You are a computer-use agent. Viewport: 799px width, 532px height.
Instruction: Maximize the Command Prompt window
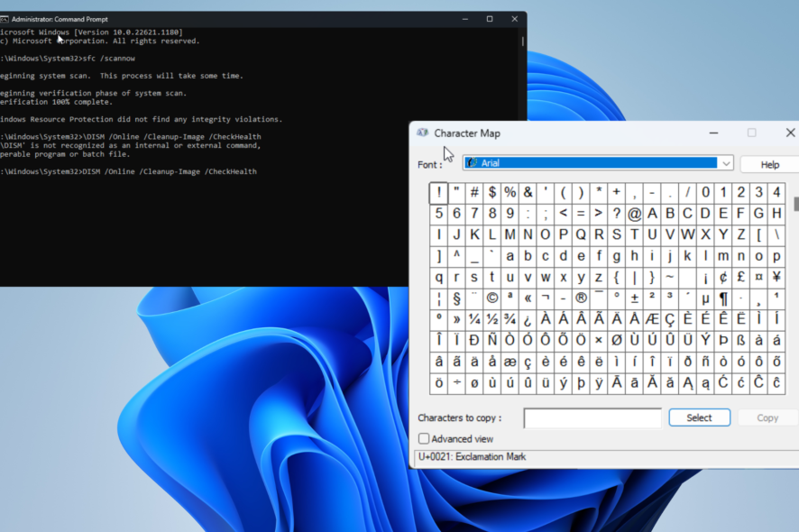click(490, 19)
